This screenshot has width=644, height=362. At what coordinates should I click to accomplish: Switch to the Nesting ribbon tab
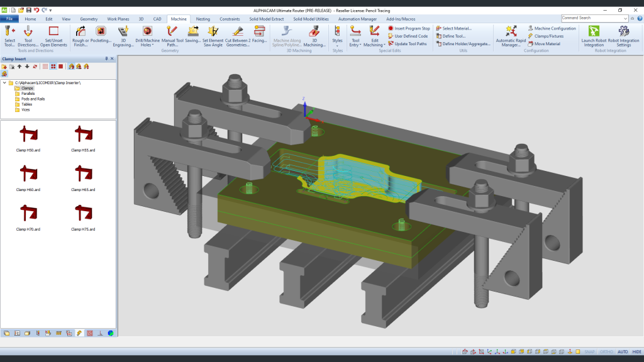(x=203, y=19)
